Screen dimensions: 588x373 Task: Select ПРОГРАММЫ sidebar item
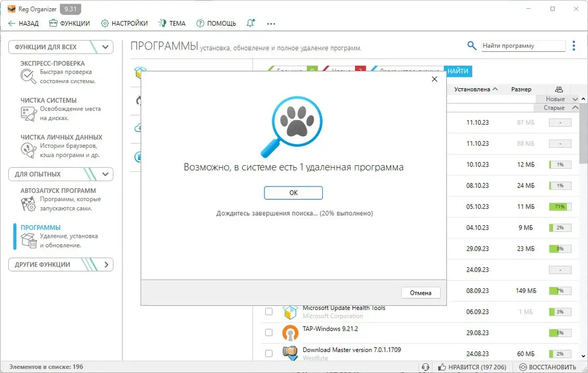41,228
